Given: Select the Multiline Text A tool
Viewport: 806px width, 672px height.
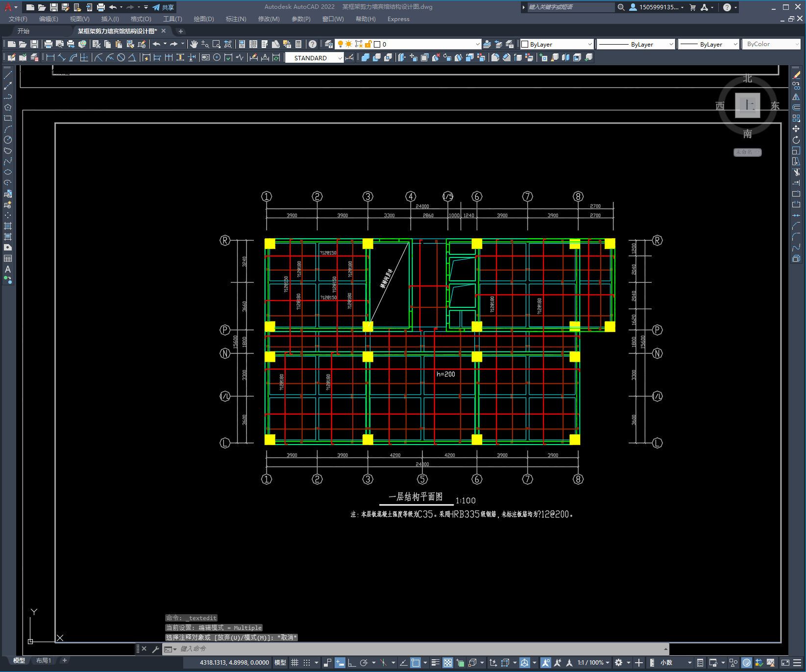Looking at the screenshot, I should pos(8,269).
